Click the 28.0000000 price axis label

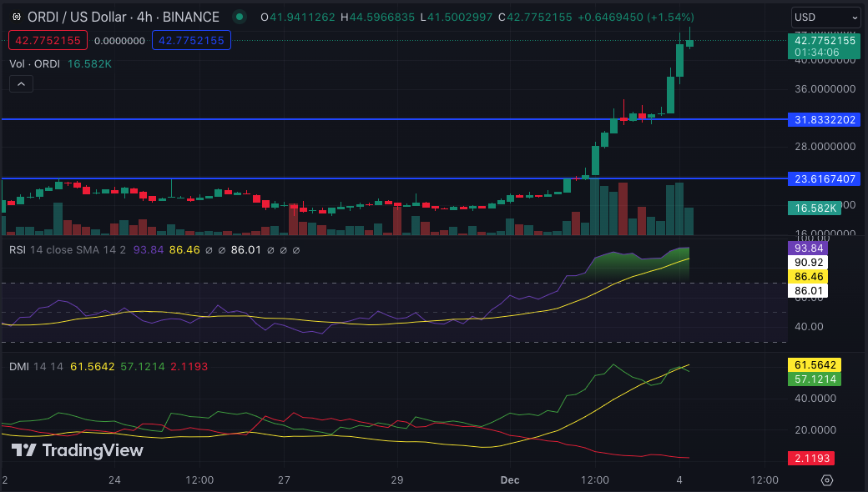click(825, 147)
